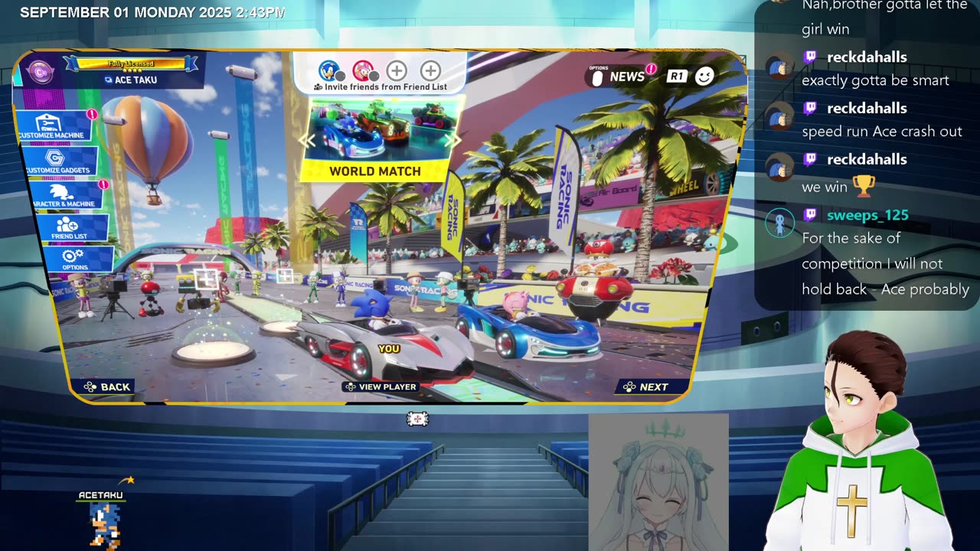Click Twitch badge beside sweeps_125
The width and height of the screenshot is (980, 551).
pyautogui.click(x=810, y=215)
